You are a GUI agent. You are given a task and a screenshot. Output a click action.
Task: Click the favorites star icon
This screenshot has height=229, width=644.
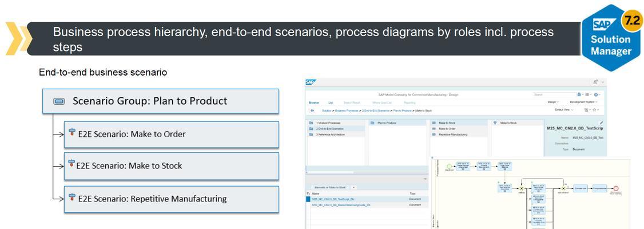(x=595, y=110)
